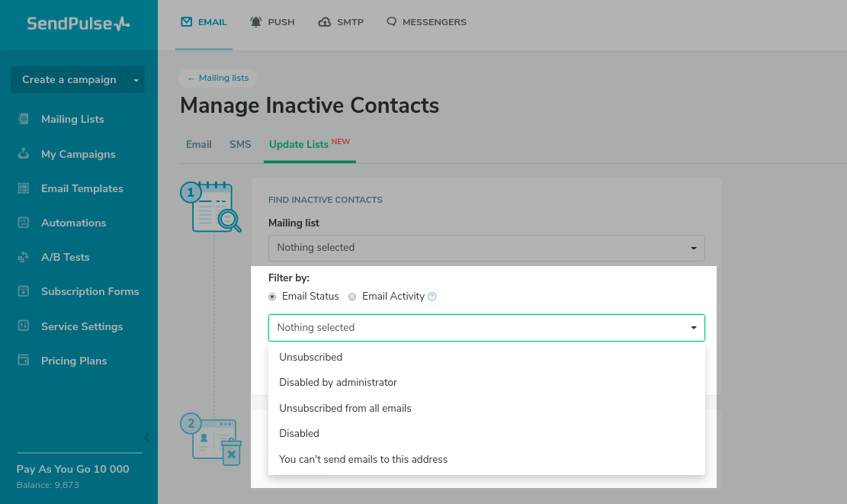This screenshot has width=847, height=504.
Task: Click the Service Settings sidebar icon
Action: pos(24,326)
